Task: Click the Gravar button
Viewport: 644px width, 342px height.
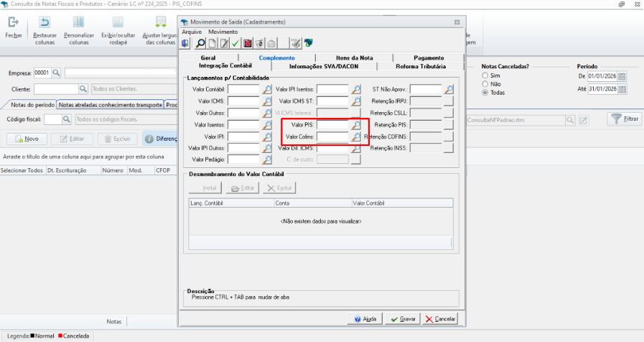Action: pos(403,319)
